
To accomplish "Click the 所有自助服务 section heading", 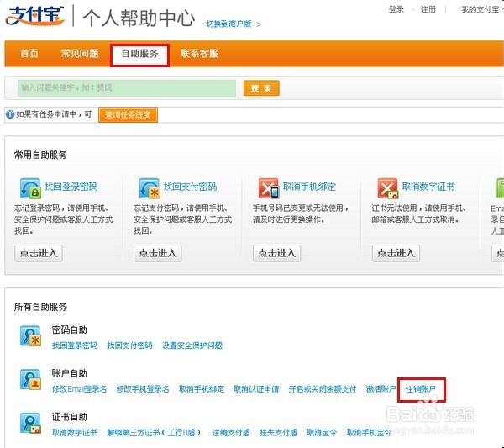I will point(40,307).
